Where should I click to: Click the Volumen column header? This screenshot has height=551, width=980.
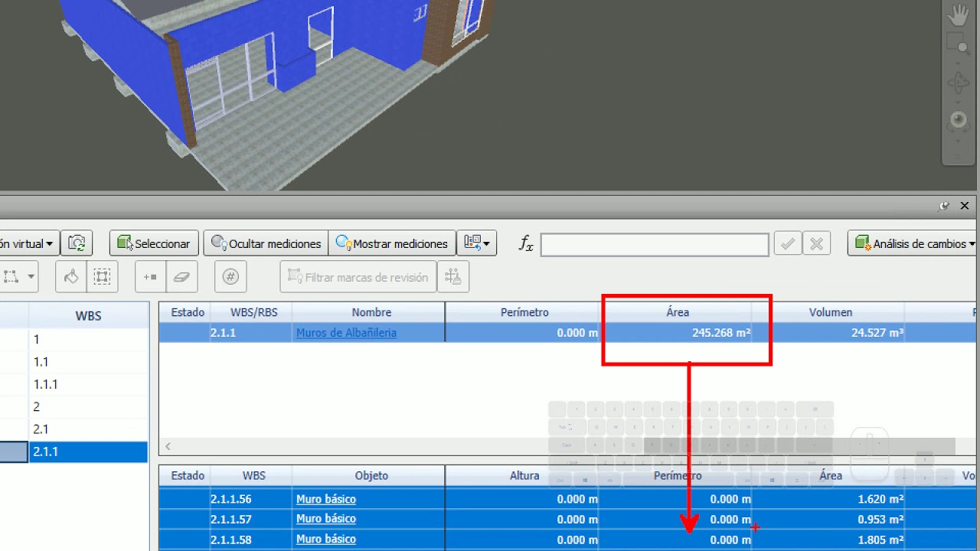click(831, 312)
